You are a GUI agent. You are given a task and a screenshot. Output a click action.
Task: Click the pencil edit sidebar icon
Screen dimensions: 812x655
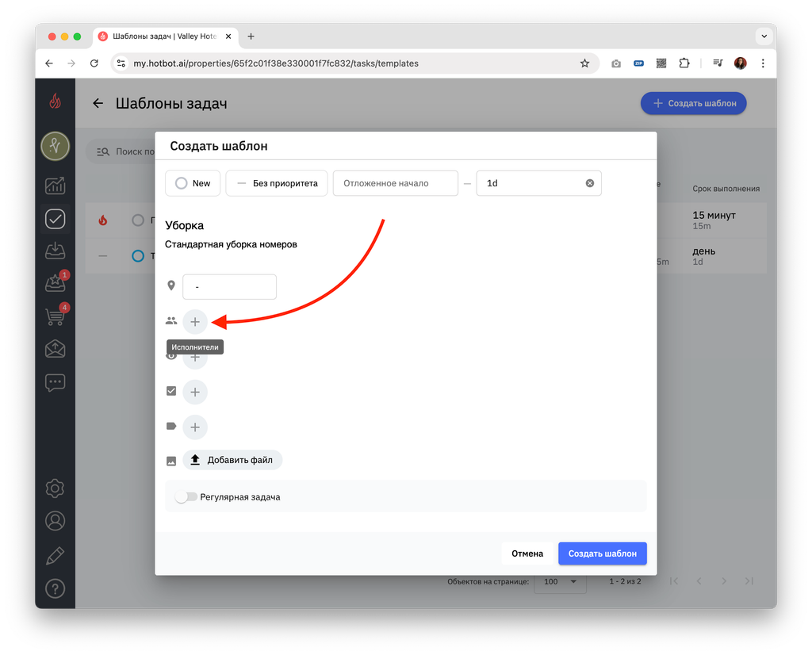tap(55, 556)
